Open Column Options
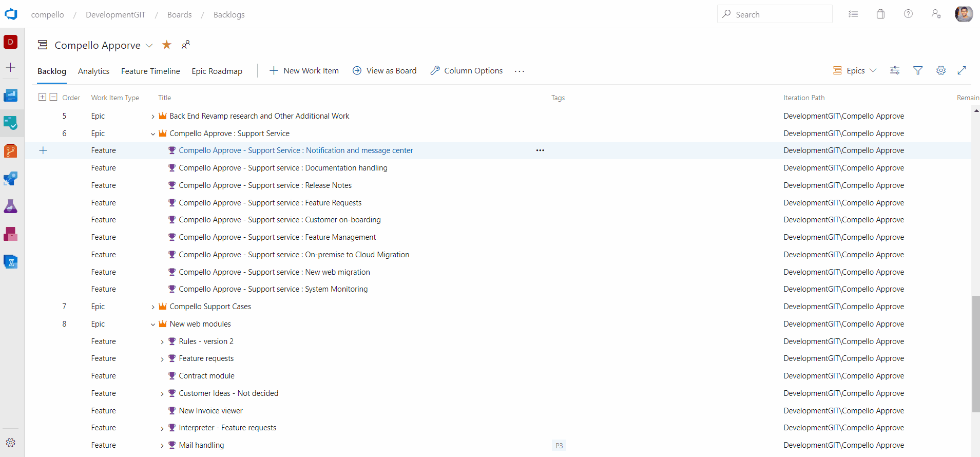The height and width of the screenshot is (457, 980). [x=467, y=70]
